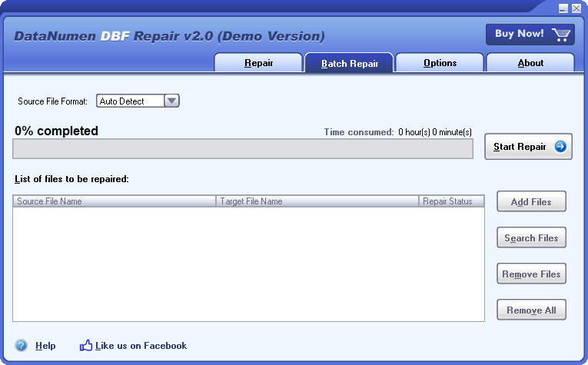Click the blue question mark Help icon
This screenshot has height=365, width=588.
pos(21,345)
